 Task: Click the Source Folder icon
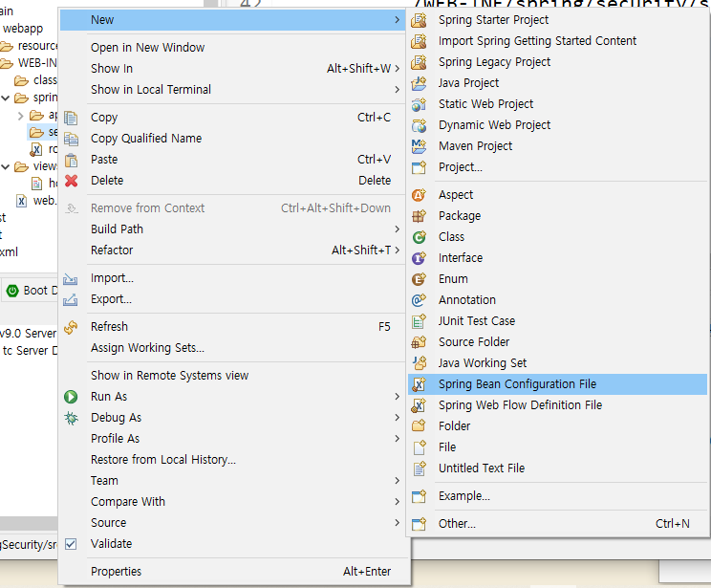[419, 342]
